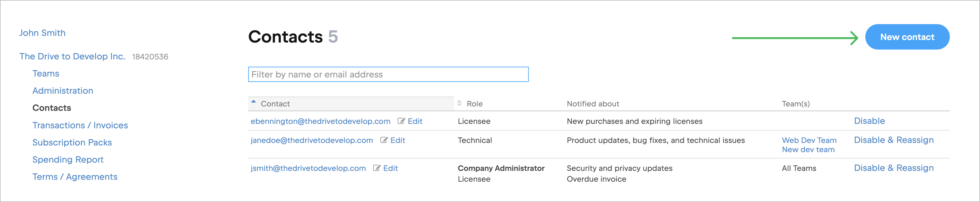This screenshot has height=202, width=980.
Task: View the Spending Report page
Action: click(x=68, y=159)
